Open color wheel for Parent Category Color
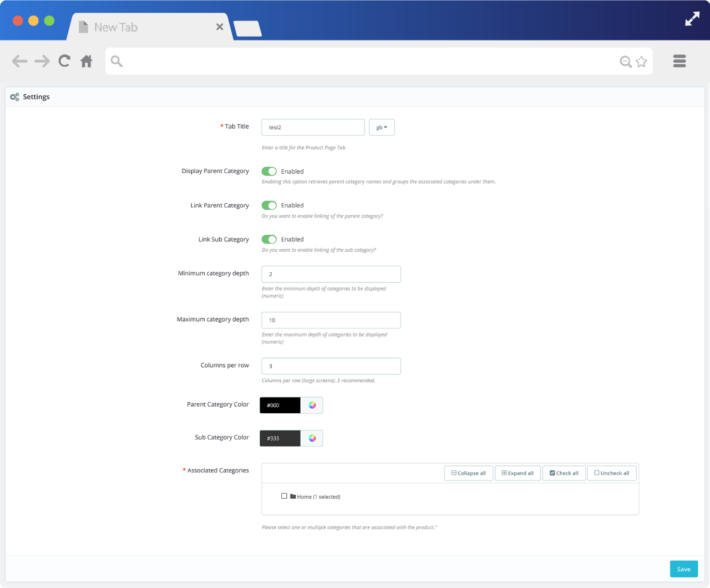Screen dimensions: 710x588 [x=312, y=405]
